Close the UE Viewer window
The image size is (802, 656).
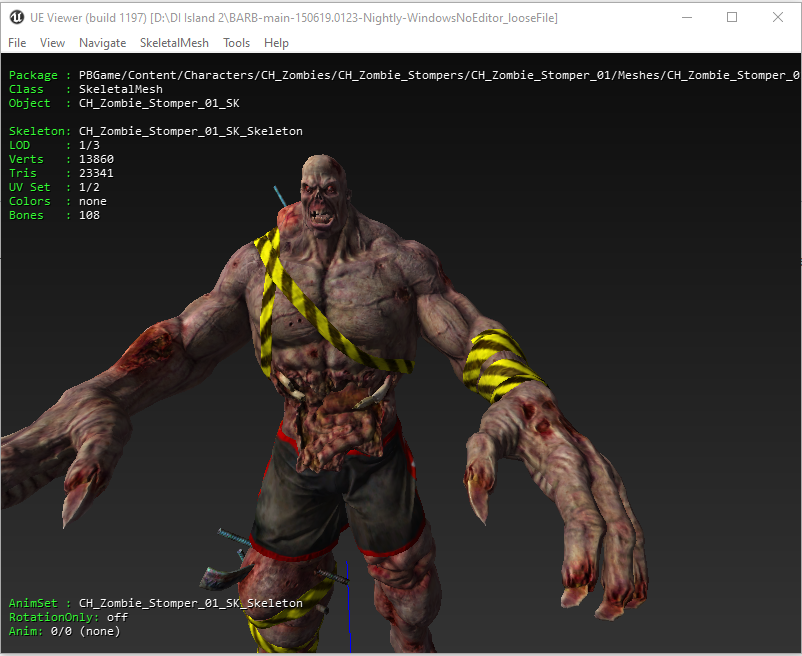click(x=777, y=17)
